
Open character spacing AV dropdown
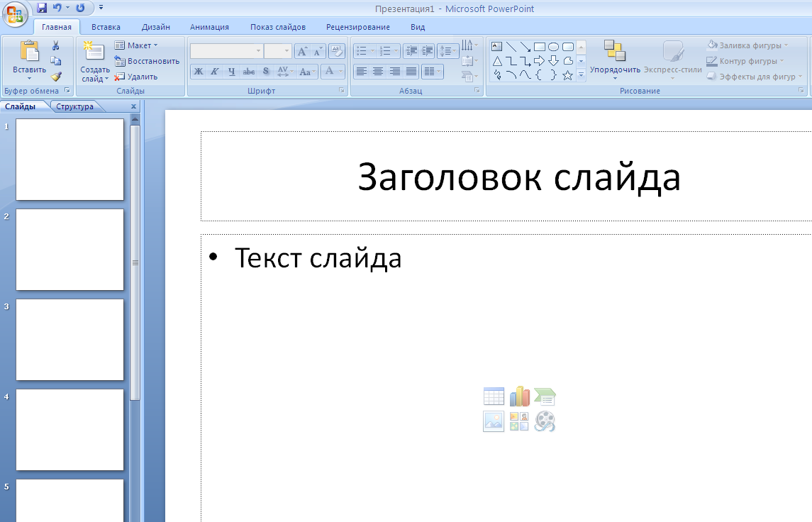285,72
